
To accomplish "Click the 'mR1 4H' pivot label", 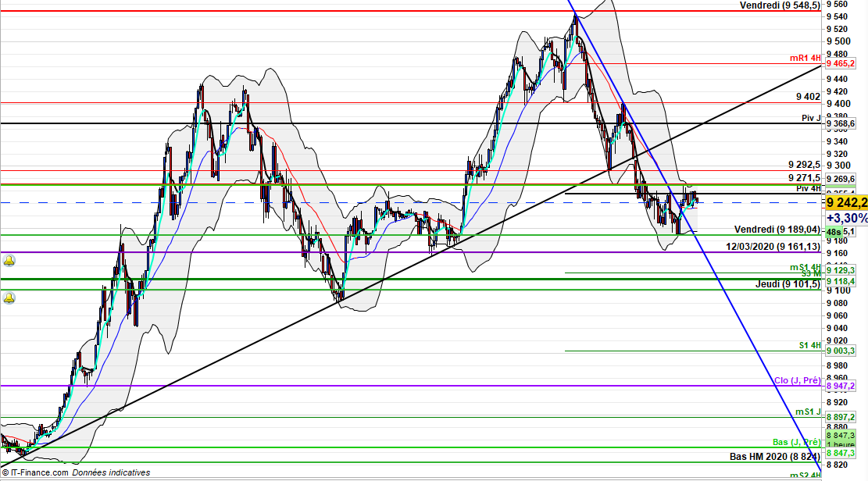I will click(x=805, y=58).
